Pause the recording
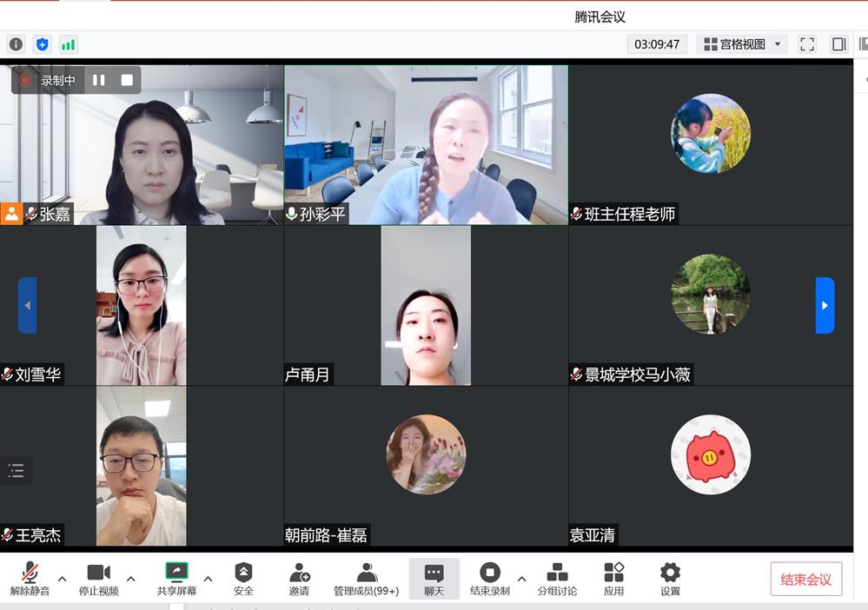The width and height of the screenshot is (868, 610). point(99,80)
